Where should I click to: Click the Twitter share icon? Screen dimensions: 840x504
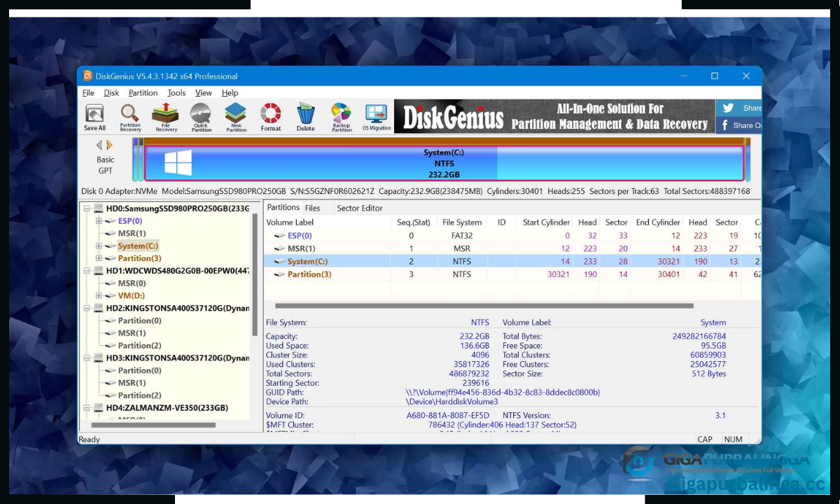(728, 108)
